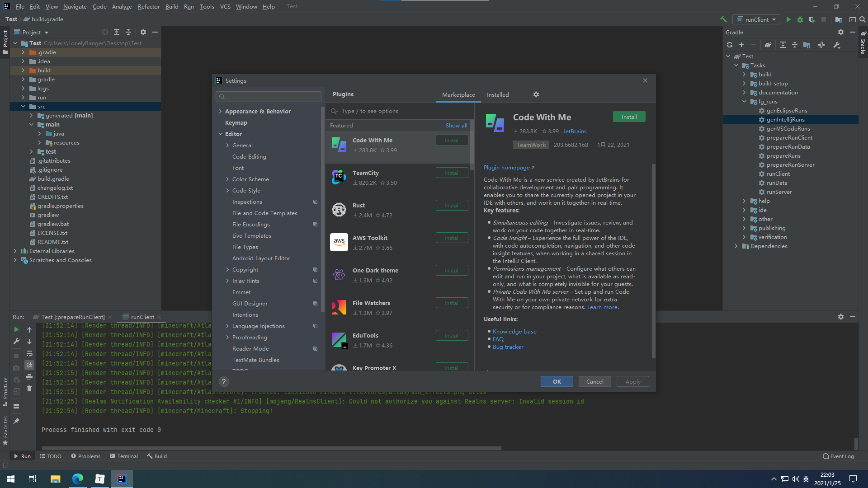Open the plugins gear settings icon

536,94
